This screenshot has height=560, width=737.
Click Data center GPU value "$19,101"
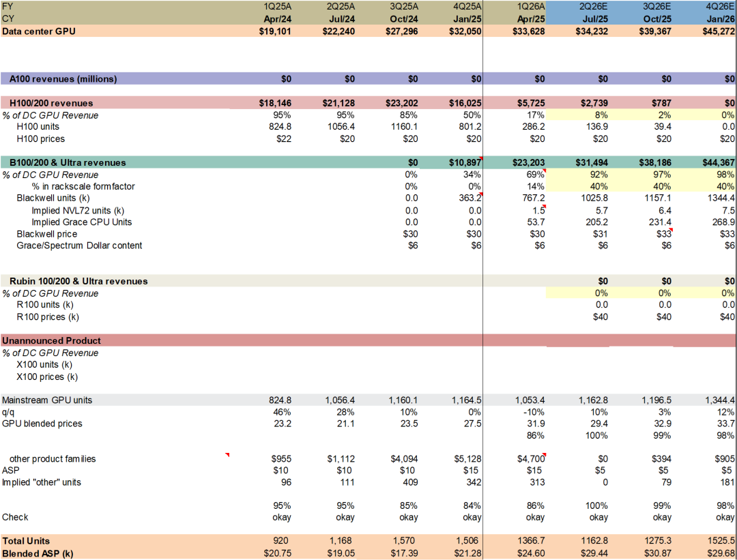tap(276, 31)
